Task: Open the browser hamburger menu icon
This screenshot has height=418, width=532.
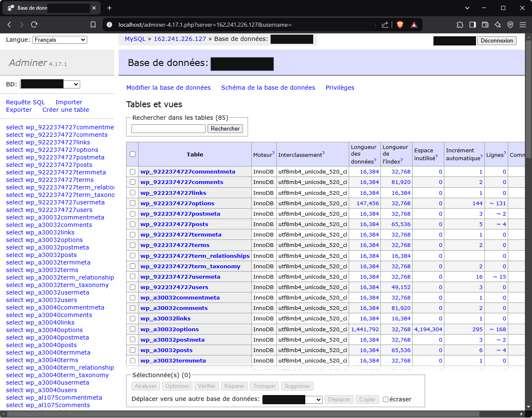Action: (522, 25)
